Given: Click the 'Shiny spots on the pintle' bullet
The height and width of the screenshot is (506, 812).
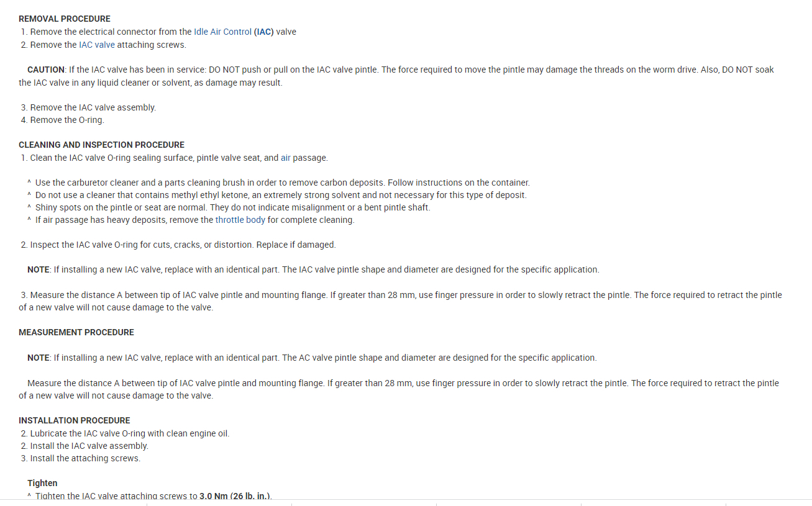Looking at the screenshot, I should [x=232, y=207].
